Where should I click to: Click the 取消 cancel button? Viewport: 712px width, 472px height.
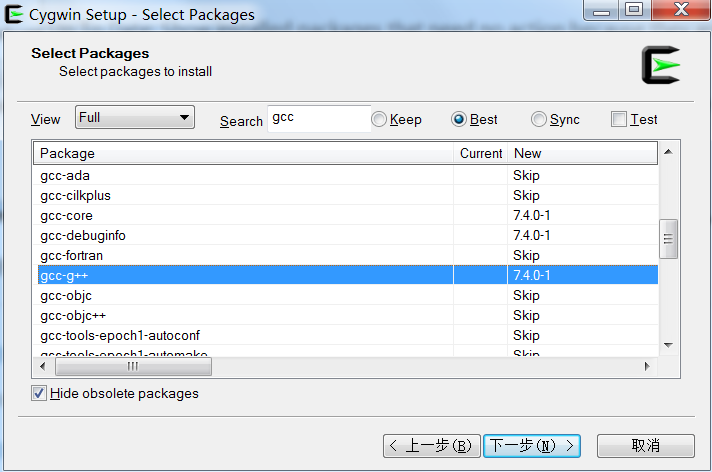(x=646, y=446)
